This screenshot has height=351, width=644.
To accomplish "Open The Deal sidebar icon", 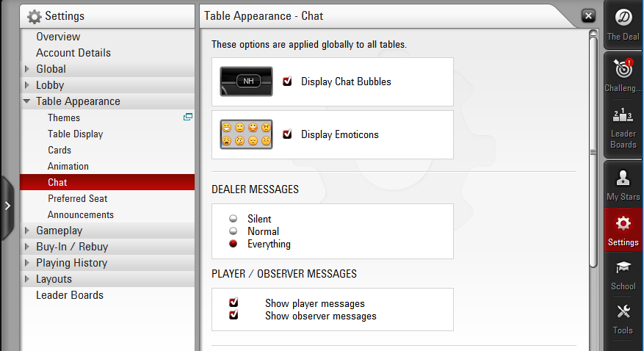I will point(623,18).
